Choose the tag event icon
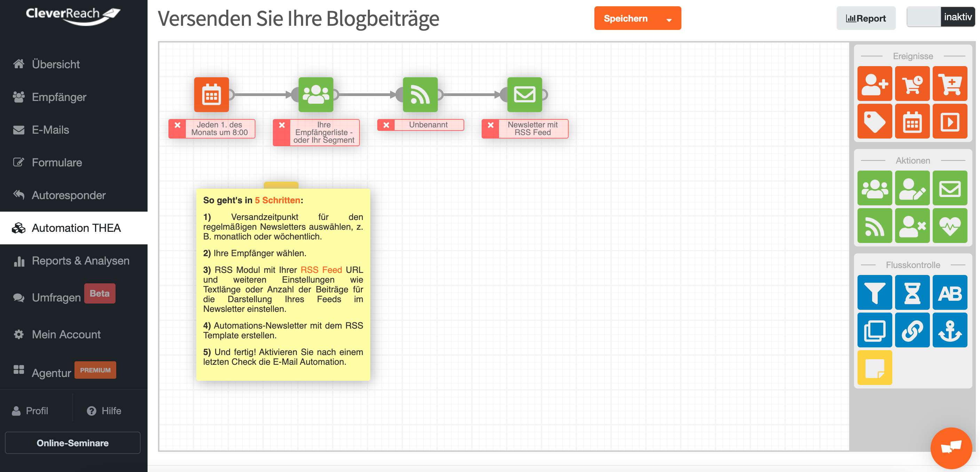Screen dimensions: 980x472 point(874,121)
